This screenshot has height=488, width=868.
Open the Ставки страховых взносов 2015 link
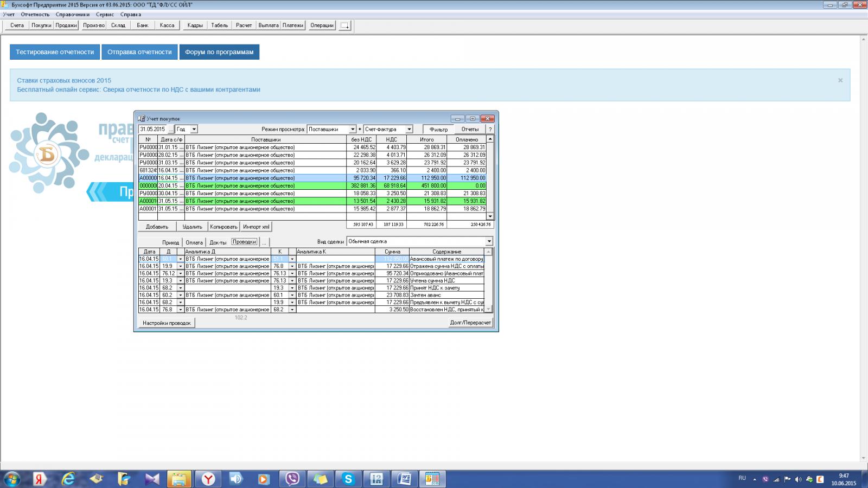pyautogui.click(x=64, y=80)
